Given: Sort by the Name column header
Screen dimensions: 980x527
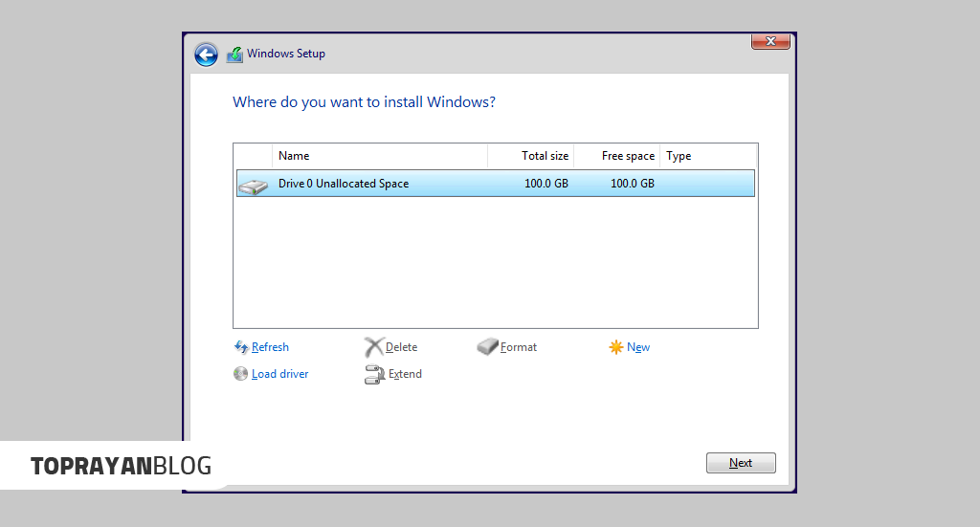Looking at the screenshot, I should click(x=379, y=156).
